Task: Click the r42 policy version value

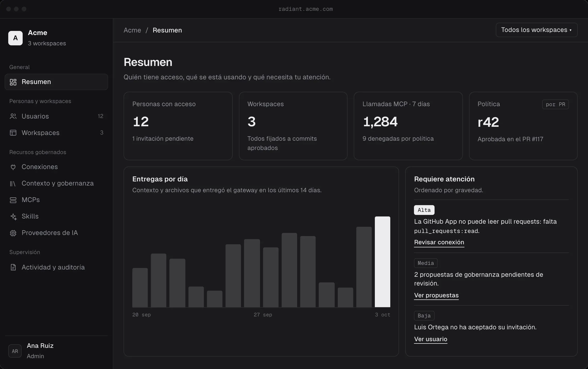Action: point(488,122)
